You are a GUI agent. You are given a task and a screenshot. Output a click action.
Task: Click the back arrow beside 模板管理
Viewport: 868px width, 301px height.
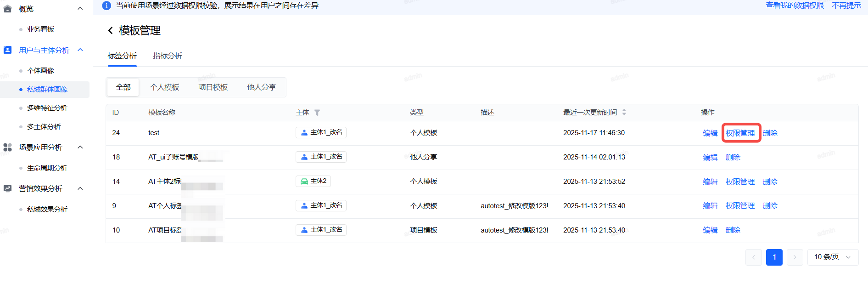coord(110,31)
